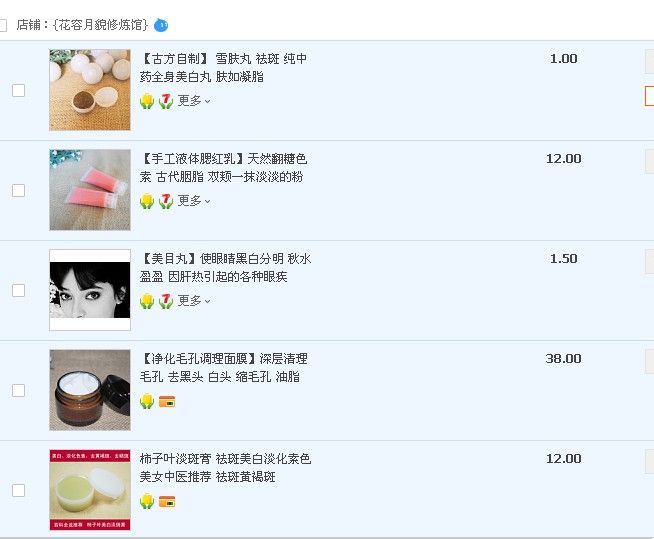Screen dimensions: 654x539
Task: Click the credit card icon under the 净化毛孔调理面膜 item
Action: 167,401
